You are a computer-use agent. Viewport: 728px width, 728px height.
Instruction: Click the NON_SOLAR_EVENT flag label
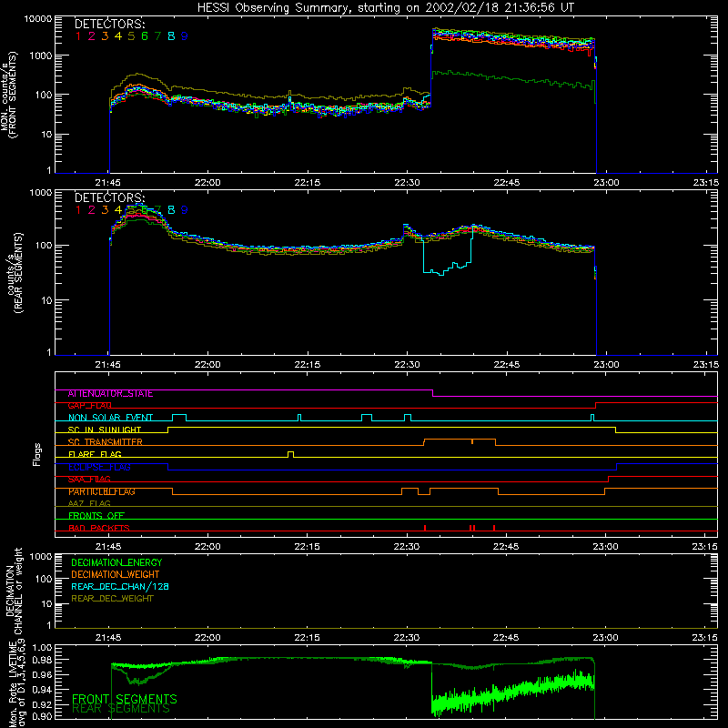pyautogui.click(x=110, y=418)
